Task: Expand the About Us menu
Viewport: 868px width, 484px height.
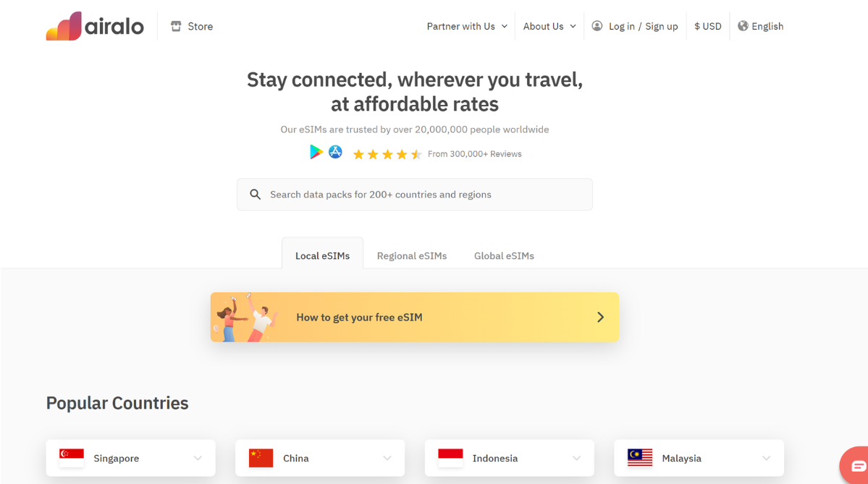Action: coord(548,26)
